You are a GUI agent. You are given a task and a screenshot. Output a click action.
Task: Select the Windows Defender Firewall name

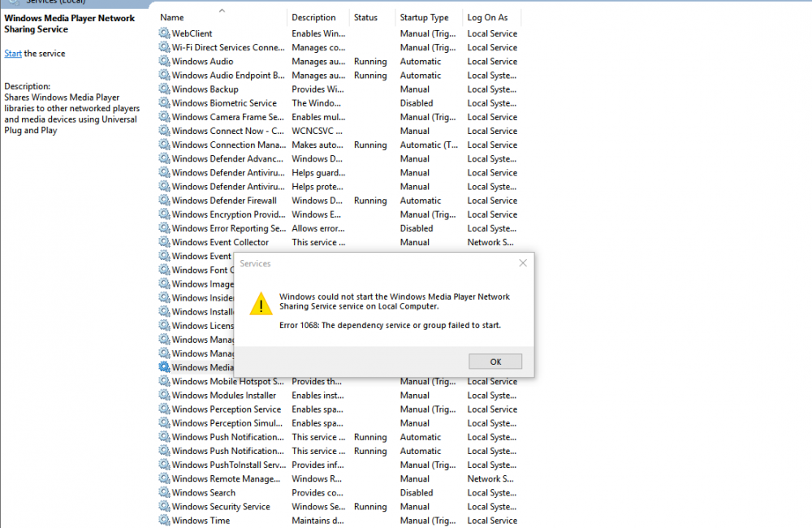tap(224, 201)
